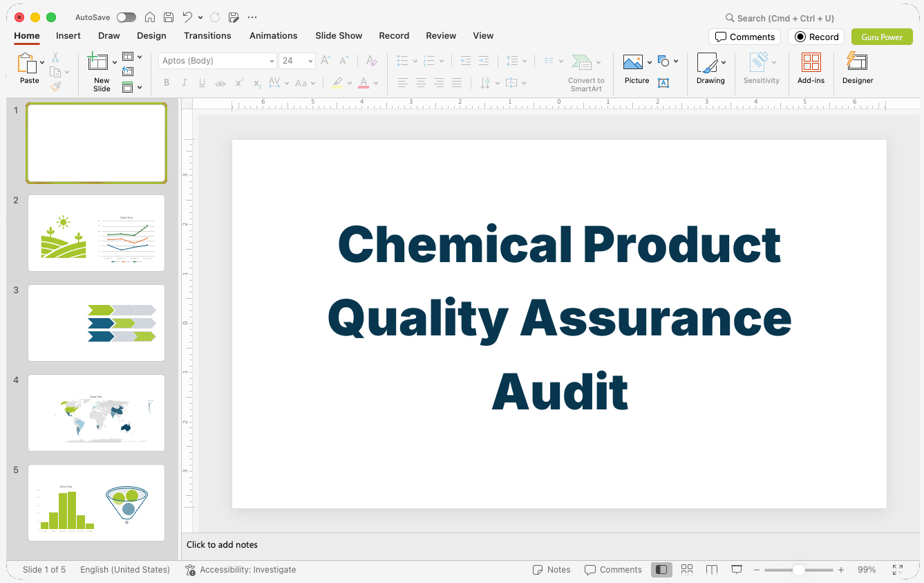Click the Picture icon
The width and height of the screenshot is (924, 583).
(633, 62)
